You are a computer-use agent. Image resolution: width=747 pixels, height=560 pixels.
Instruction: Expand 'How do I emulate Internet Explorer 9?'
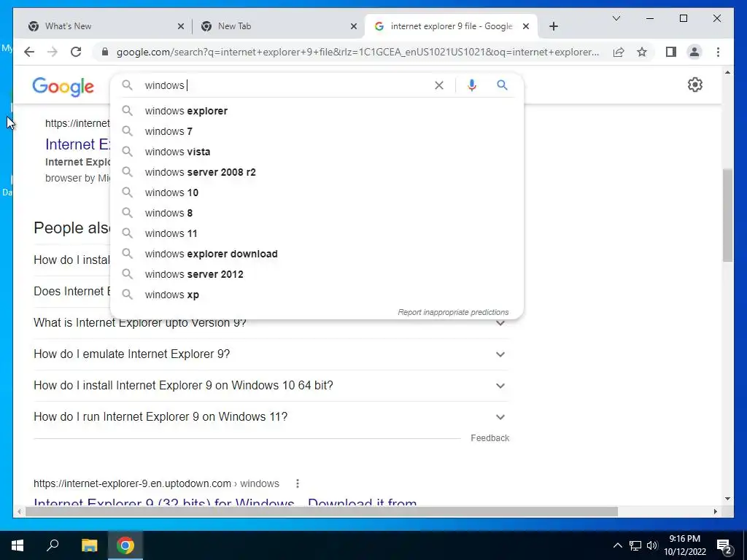point(271,354)
